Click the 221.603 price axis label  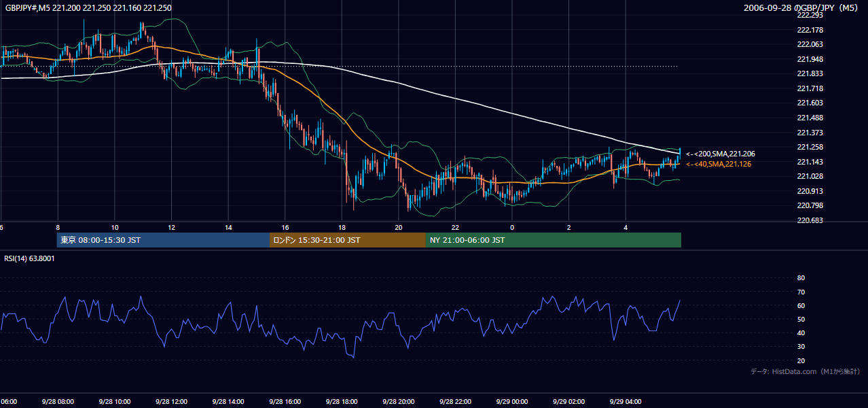810,103
